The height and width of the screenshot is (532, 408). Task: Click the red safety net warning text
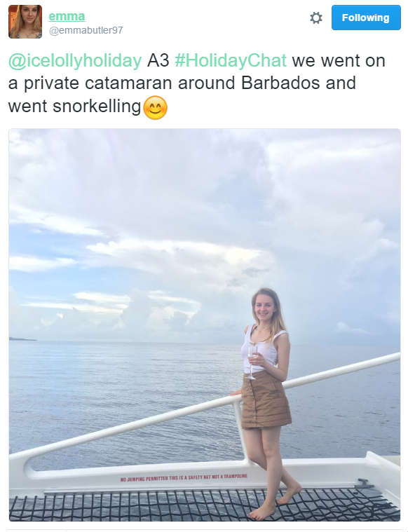coord(184,478)
